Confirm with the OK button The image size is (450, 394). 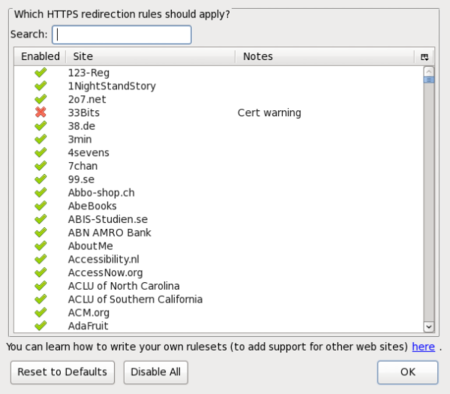[408, 372]
